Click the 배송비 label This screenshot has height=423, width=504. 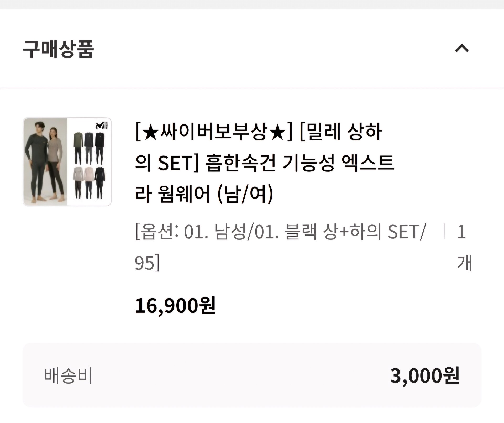coord(68,375)
